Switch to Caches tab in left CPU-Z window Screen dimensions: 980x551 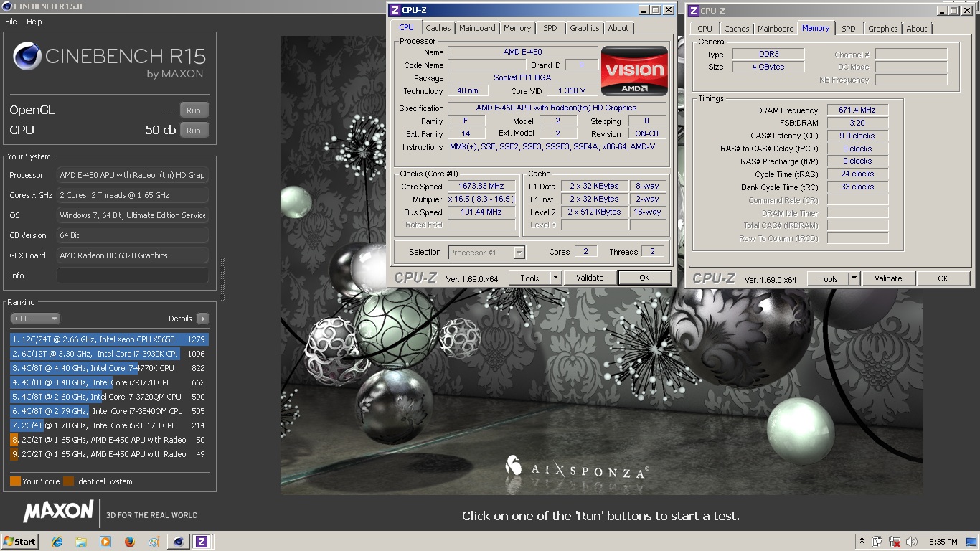coord(438,28)
